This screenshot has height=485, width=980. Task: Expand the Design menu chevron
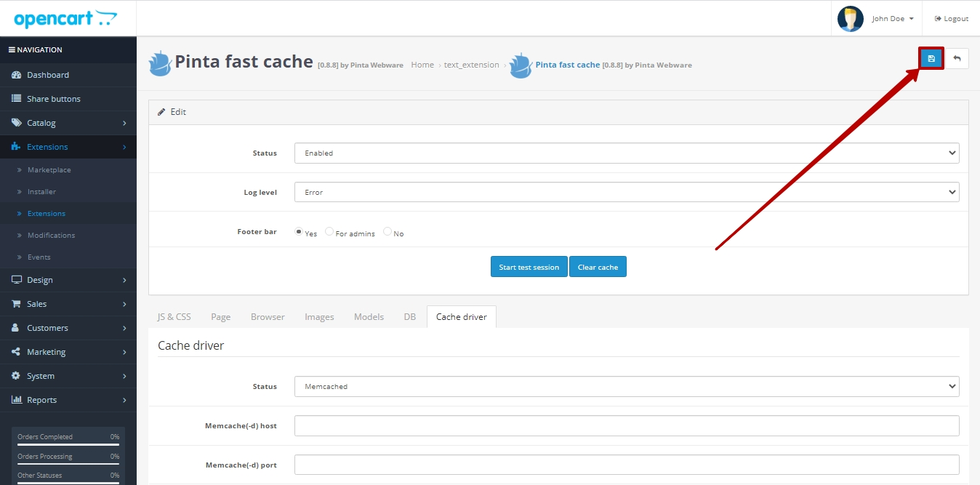pos(124,280)
